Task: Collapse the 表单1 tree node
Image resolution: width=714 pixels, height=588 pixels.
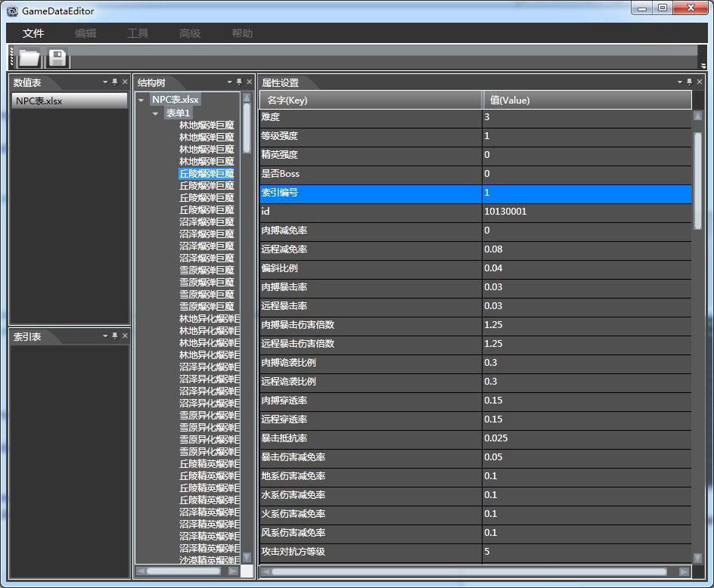Action: [156, 113]
